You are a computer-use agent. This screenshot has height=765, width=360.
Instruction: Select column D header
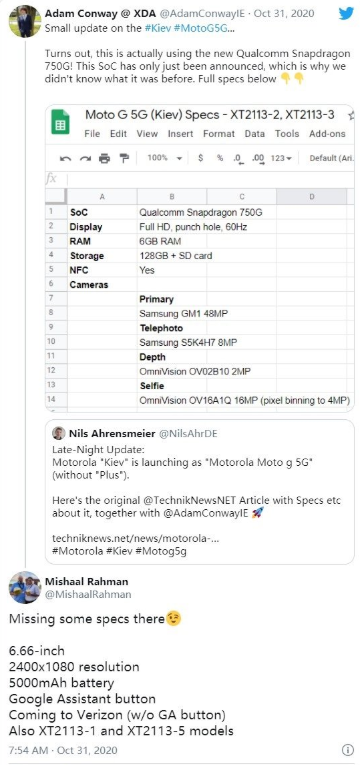point(311,197)
